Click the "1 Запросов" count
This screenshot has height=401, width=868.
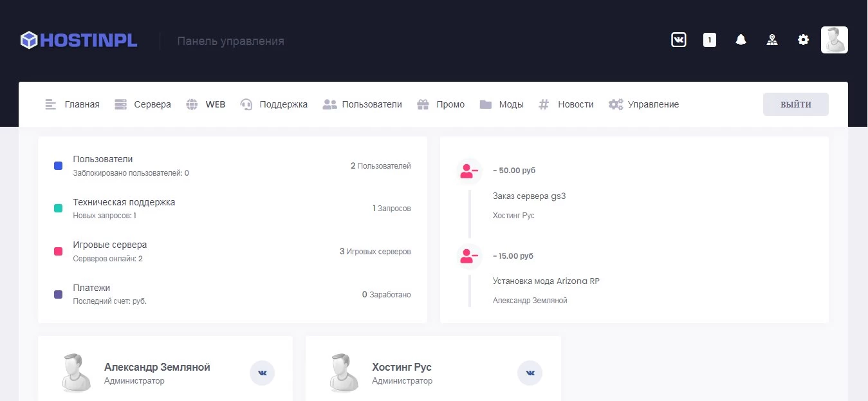(x=392, y=209)
